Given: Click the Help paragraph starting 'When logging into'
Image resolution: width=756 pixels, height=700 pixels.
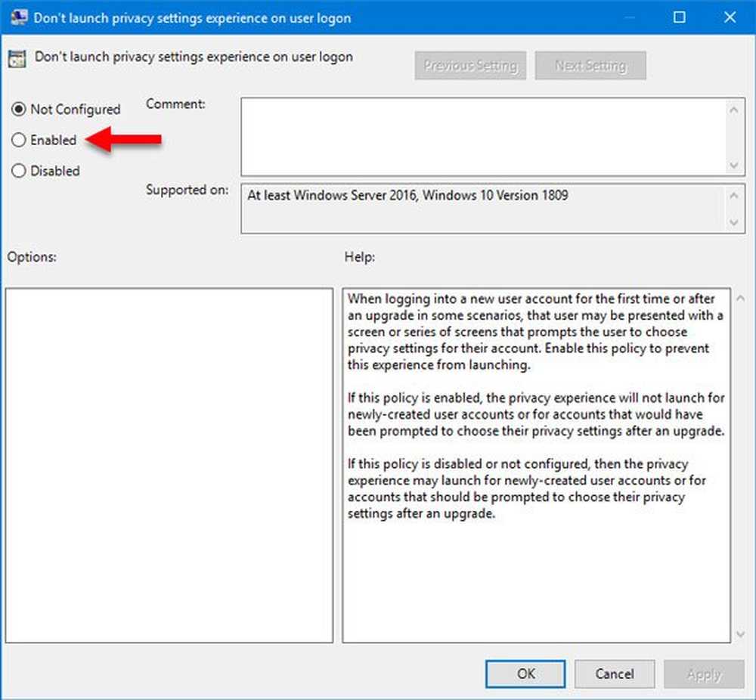Looking at the screenshot, I should [535, 332].
